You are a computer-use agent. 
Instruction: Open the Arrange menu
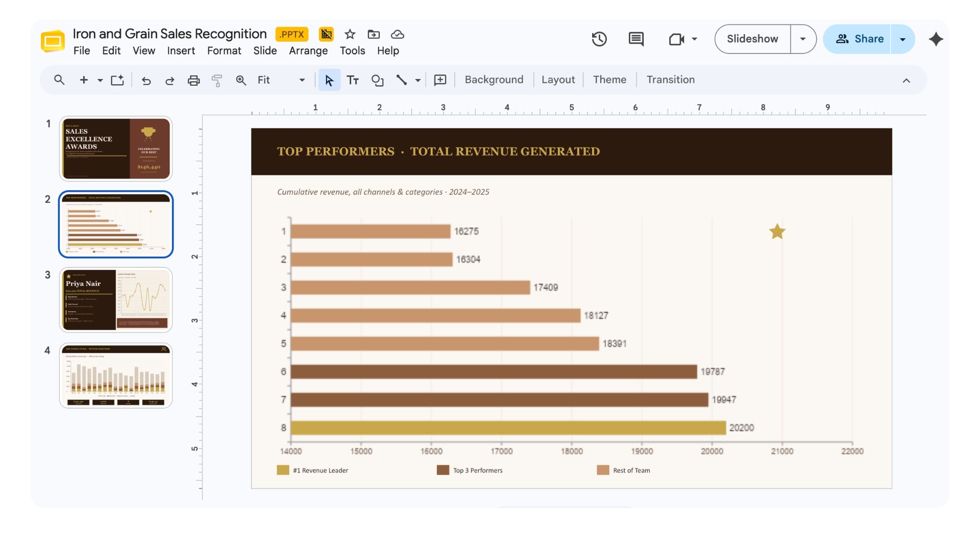[x=308, y=51]
